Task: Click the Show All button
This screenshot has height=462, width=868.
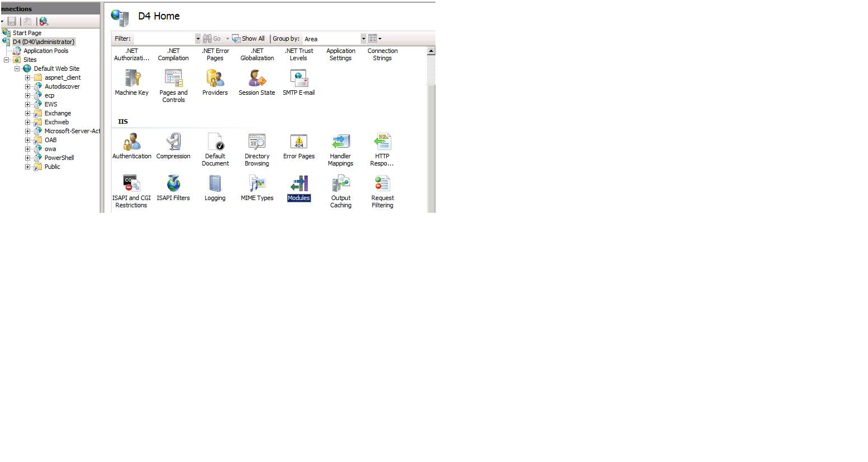Action: pos(249,38)
